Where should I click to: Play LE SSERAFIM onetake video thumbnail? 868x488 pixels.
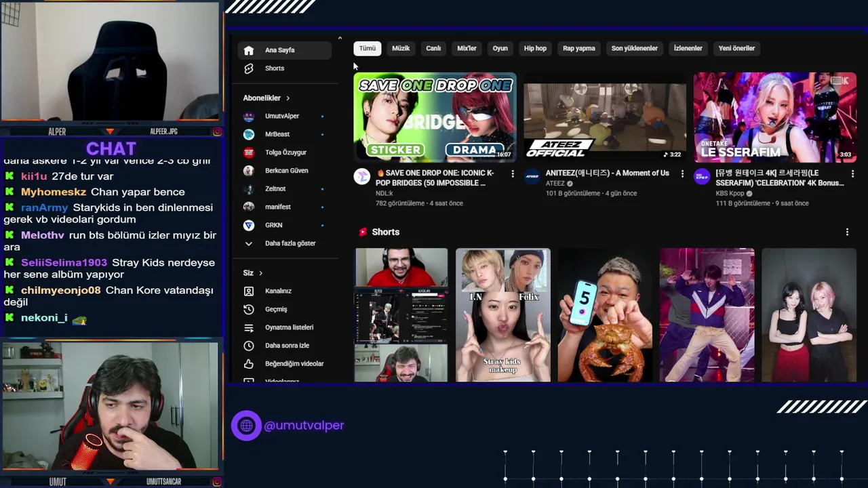click(x=774, y=117)
